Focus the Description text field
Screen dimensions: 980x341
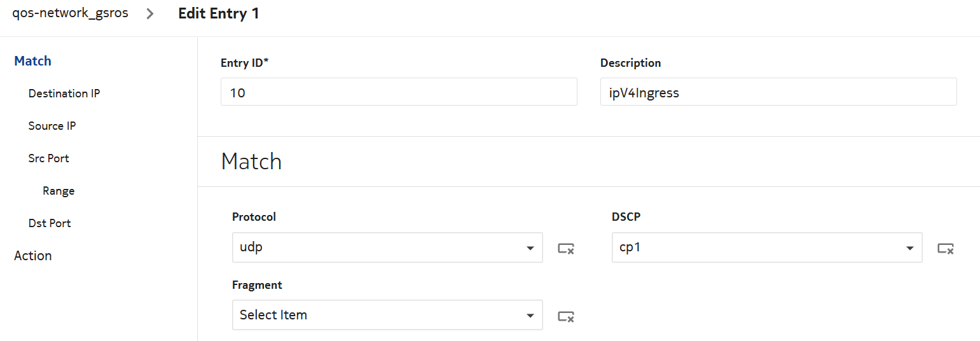778,92
